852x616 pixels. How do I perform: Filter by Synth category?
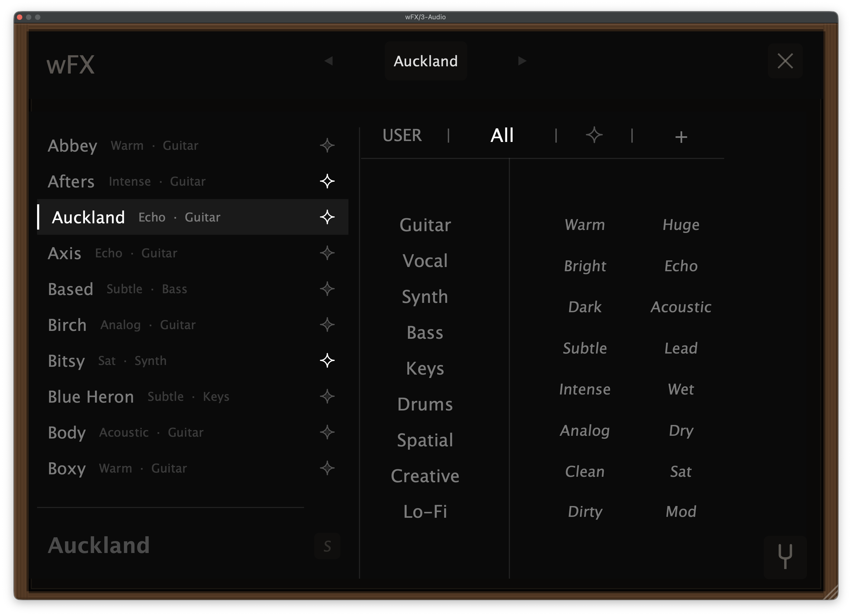(425, 297)
